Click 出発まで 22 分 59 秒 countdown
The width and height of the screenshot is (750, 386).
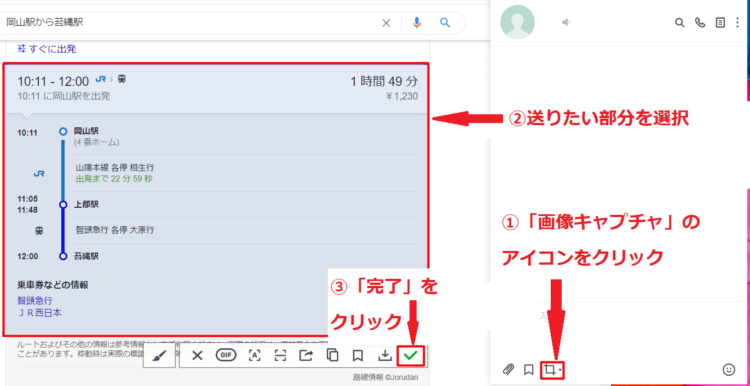pos(114,179)
